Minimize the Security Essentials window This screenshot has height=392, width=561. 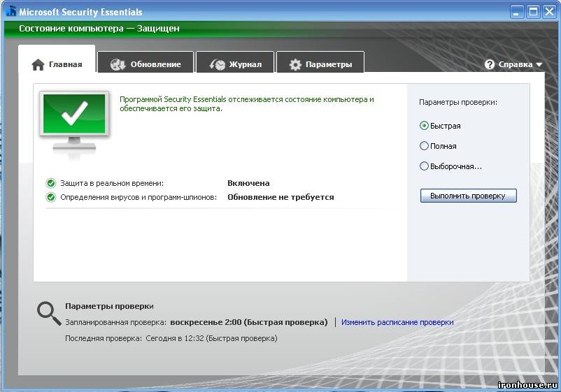[516, 12]
